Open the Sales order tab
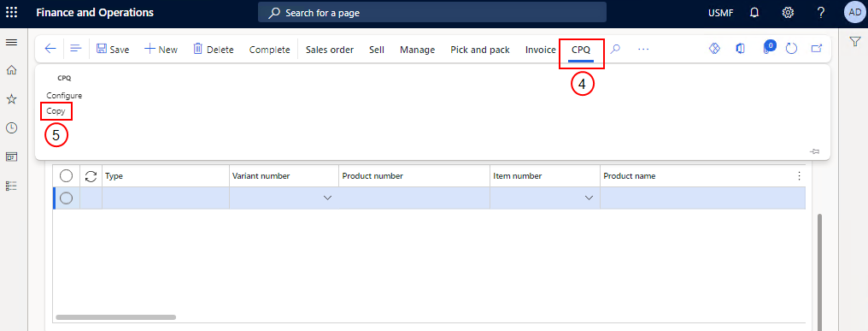 click(330, 50)
